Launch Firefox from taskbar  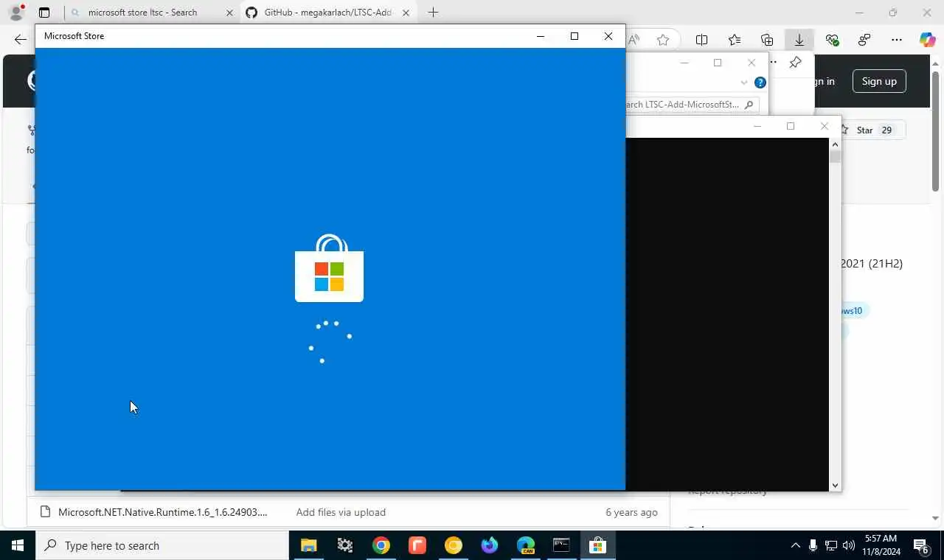click(x=489, y=545)
